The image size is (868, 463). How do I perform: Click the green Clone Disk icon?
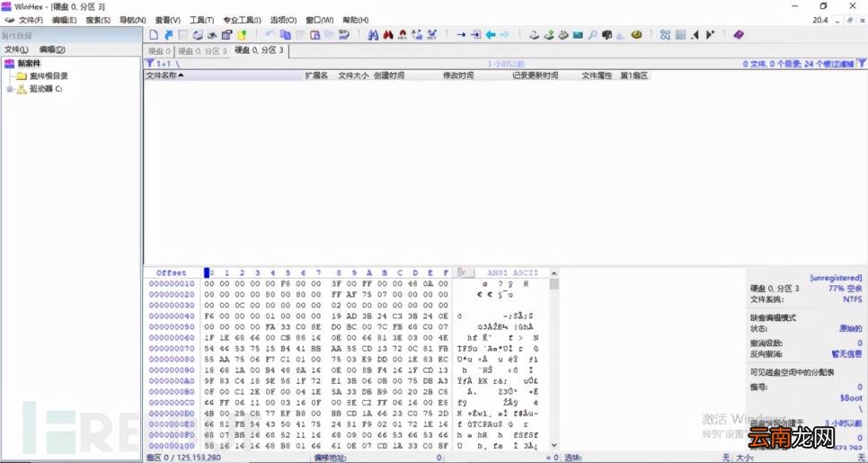tap(549, 35)
